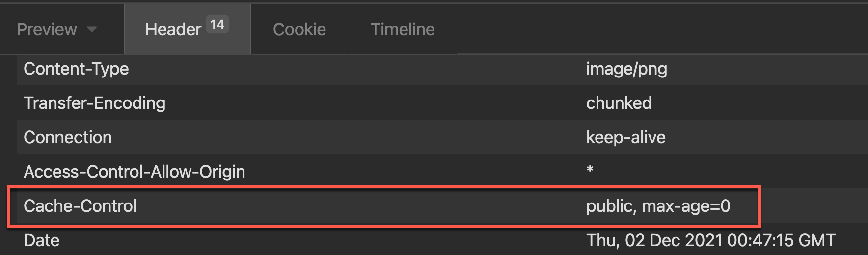Select the Thu, 02 Dec 2021 date value

(x=711, y=240)
